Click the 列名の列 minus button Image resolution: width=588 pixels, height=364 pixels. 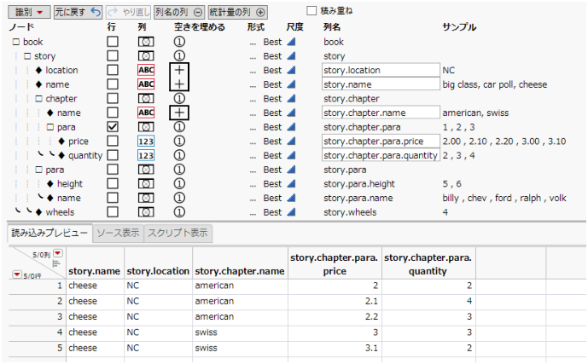tap(179, 12)
